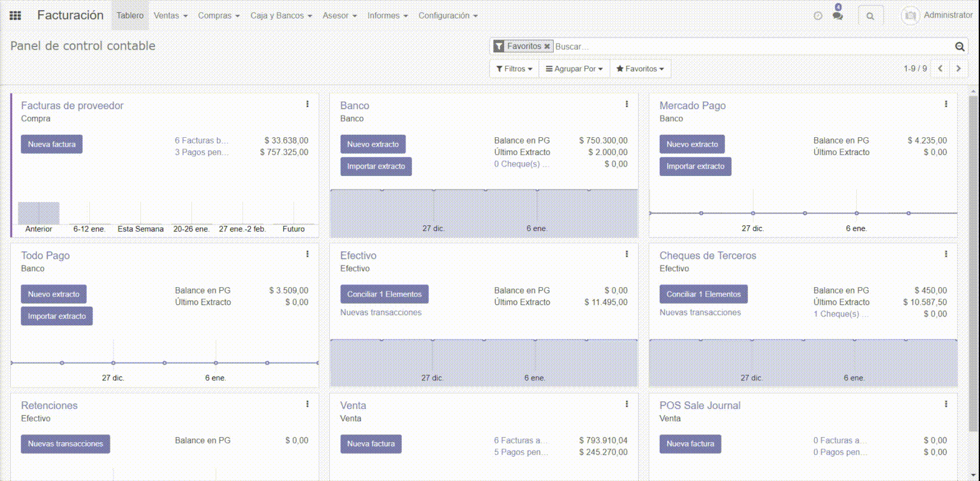The height and width of the screenshot is (481, 980).
Task: Click the 1-9 / 9 pager counter
Action: click(916, 68)
